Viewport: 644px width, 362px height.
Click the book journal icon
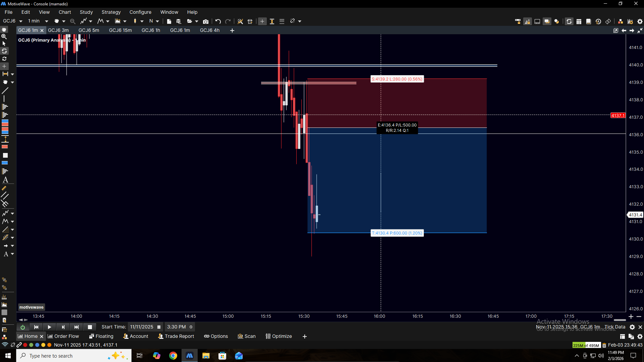589,21
